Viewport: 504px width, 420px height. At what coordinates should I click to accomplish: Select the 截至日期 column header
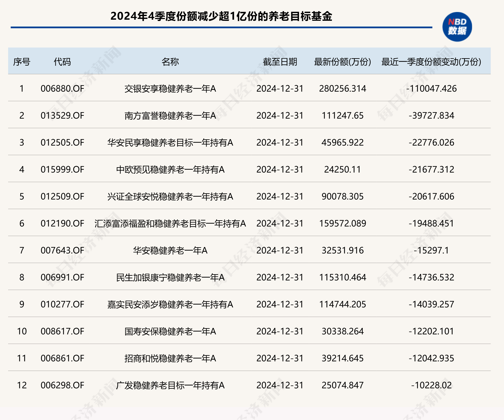[x=280, y=62]
